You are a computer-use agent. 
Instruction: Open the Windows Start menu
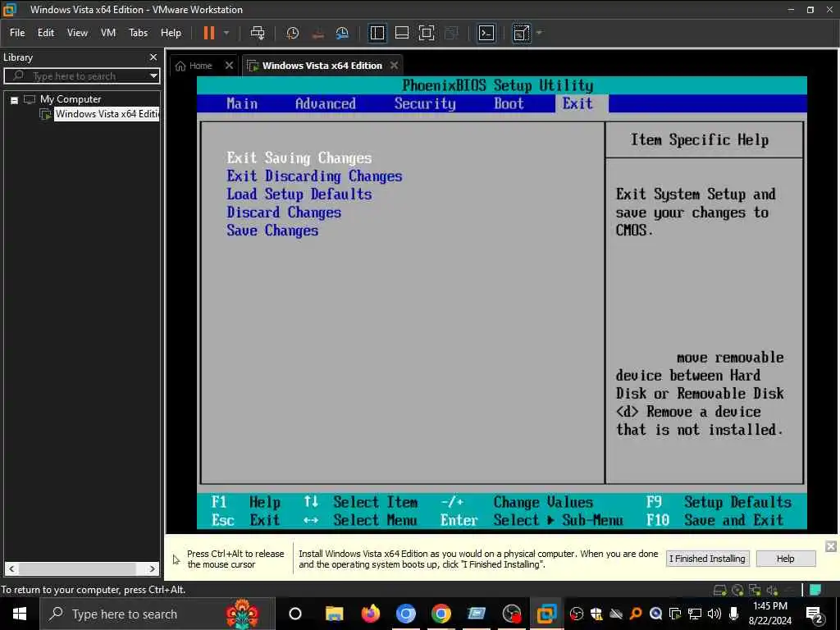coord(20,614)
